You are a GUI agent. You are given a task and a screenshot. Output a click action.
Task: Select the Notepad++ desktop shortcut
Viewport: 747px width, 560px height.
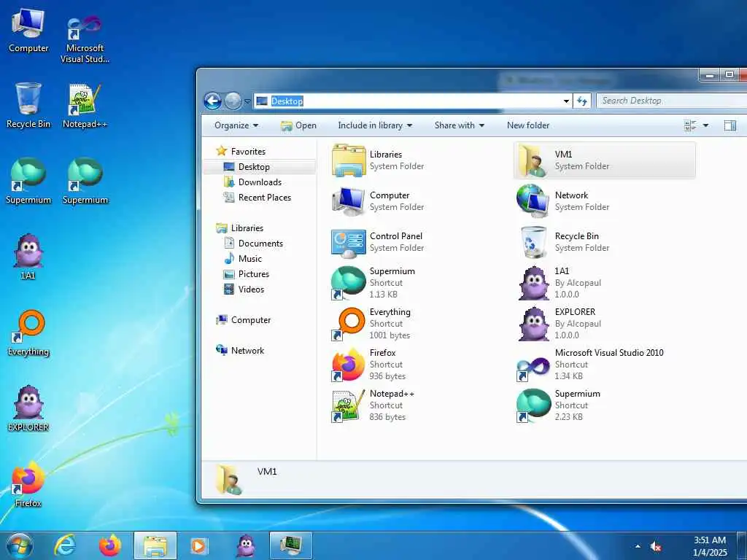85,106
